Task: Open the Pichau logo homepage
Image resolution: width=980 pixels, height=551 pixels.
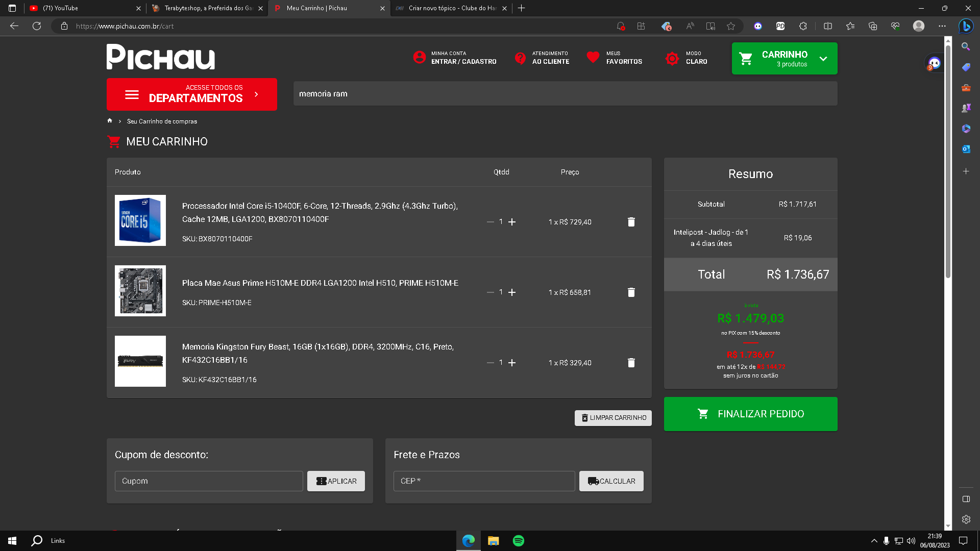Action: click(x=160, y=57)
